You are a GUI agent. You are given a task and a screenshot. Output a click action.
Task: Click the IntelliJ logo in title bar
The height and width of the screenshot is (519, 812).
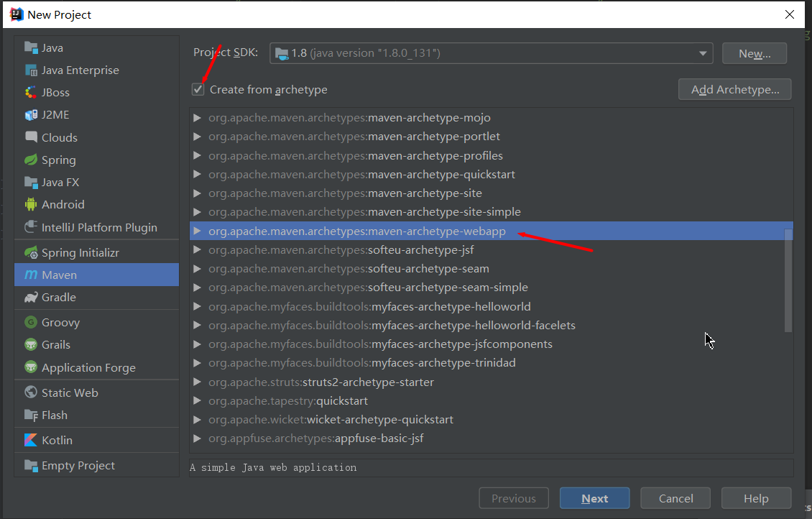[17, 14]
